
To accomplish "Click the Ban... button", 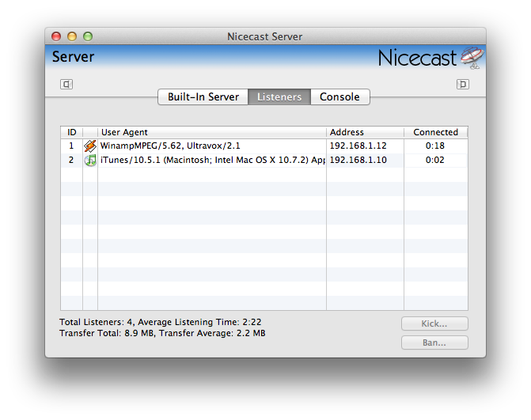I will (434, 342).
